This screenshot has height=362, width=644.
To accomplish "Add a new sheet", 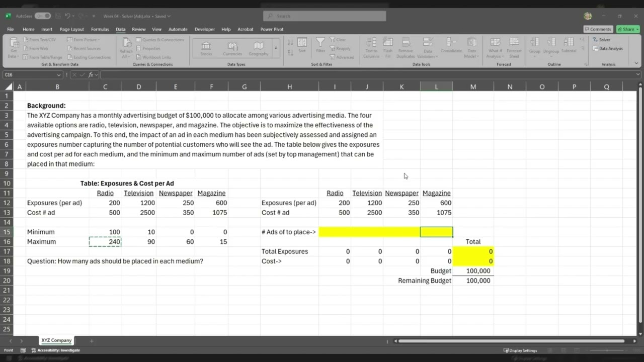I will pyautogui.click(x=92, y=341).
